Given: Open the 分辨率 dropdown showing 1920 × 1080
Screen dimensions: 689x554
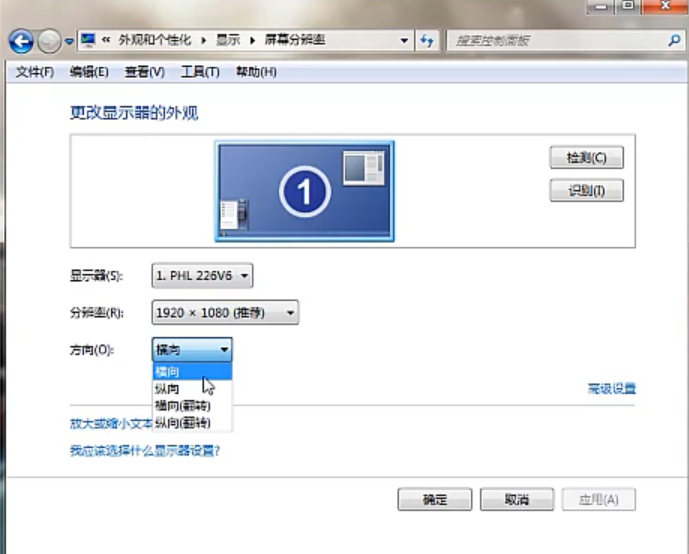Looking at the screenshot, I should click(225, 313).
